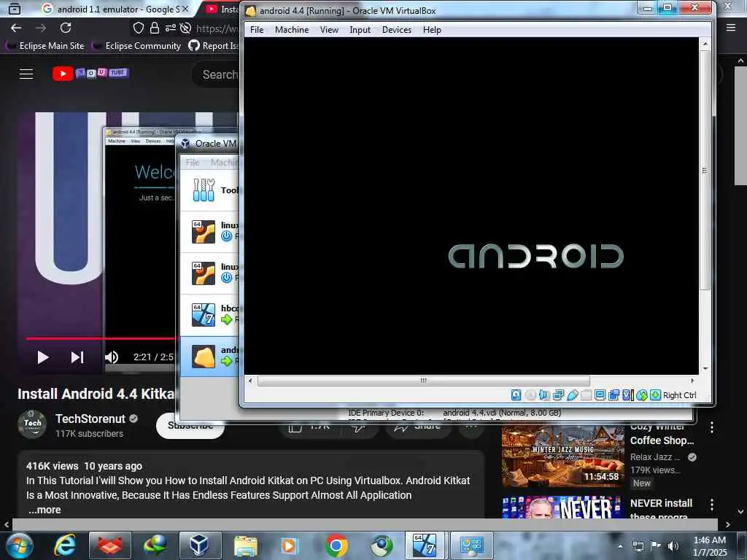Reload the browser page
747x560 pixels.
(x=66, y=28)
